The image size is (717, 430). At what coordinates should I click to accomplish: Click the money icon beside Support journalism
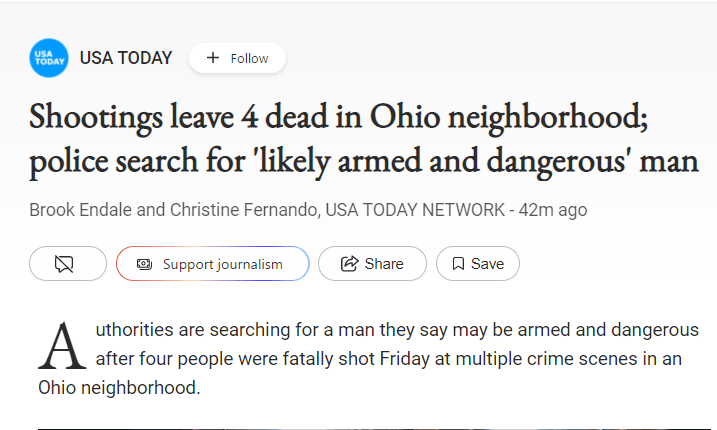[144, 264]
